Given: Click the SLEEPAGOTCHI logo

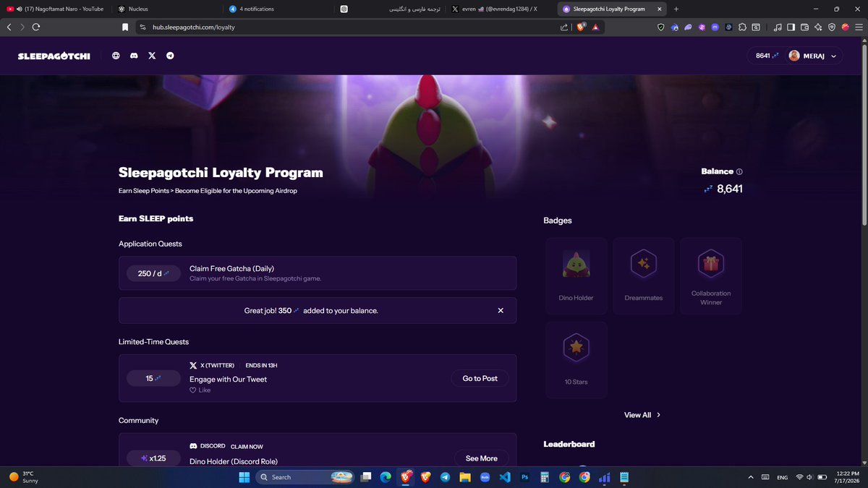Looking at the screenshot, I should (54, 56).
